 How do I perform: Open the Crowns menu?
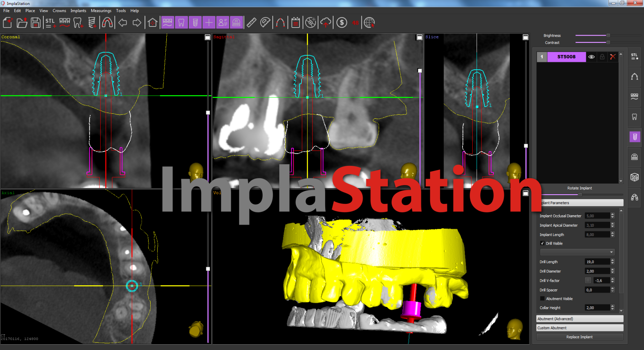[x=59, y=11]
